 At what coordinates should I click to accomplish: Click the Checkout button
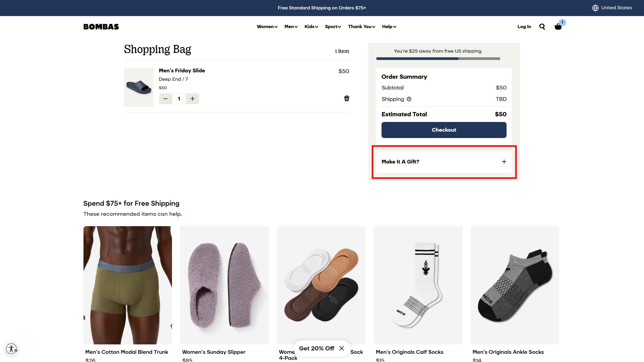[444, 130]
